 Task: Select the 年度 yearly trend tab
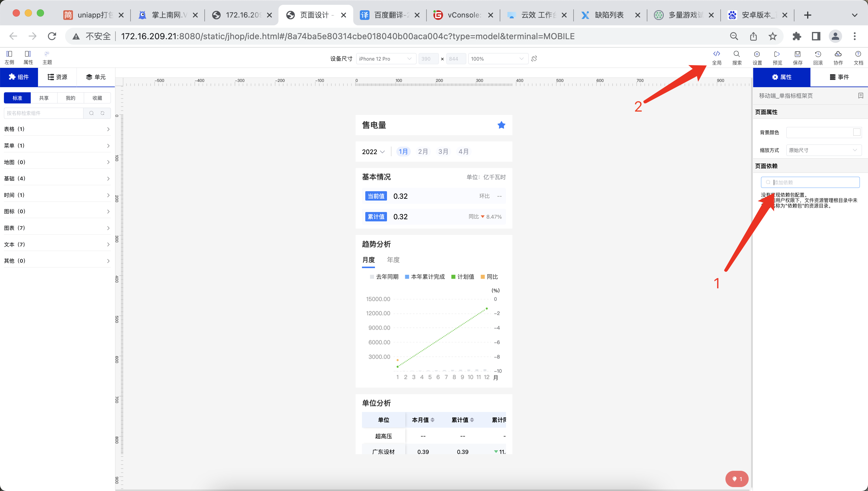[393, 260]
